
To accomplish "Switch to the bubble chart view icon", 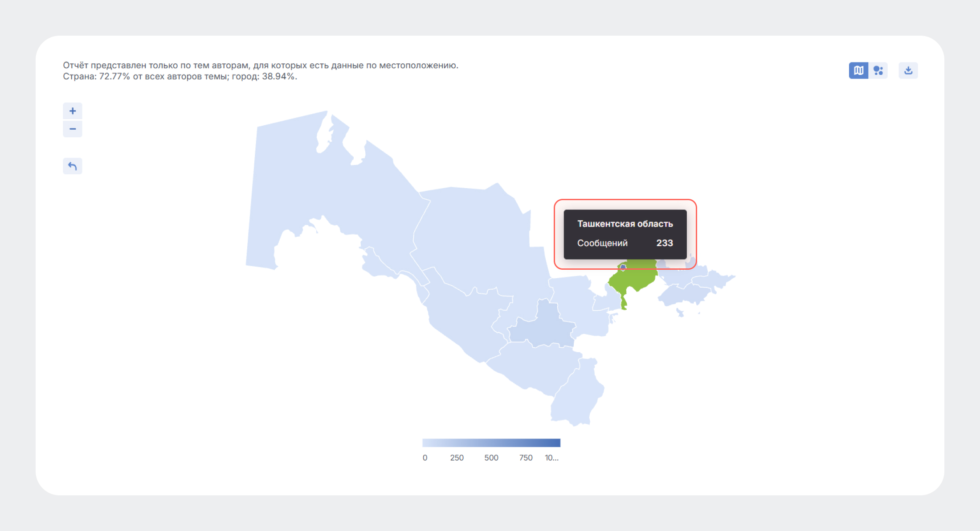I will [x=878, y=70].
